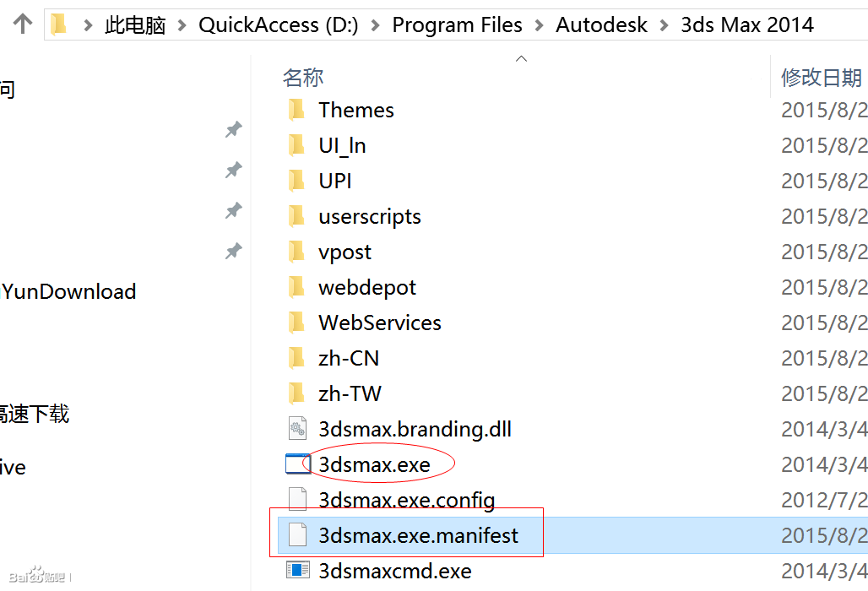Open YunDownload in the navigation pane
This screenshot has width=868, height=591.
[69, 292]
